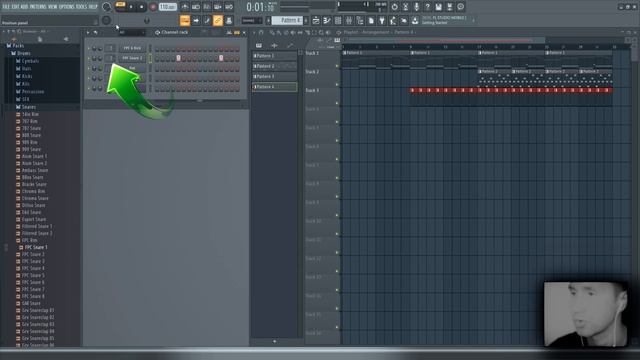Click the microphone recording icon
Screen dimensions: 640x360
tap(416, 7)
